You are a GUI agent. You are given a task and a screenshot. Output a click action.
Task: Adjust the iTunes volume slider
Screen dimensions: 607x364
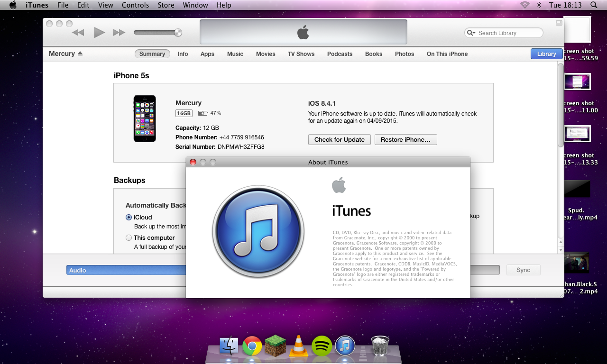click(158, 32)
